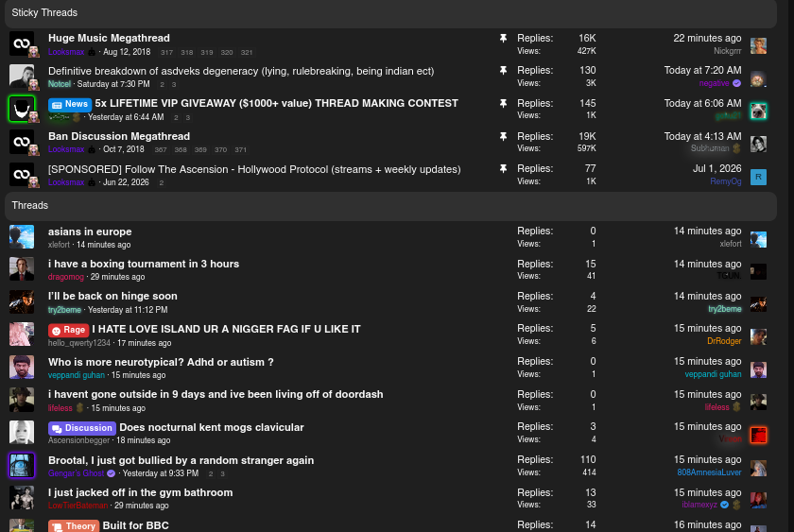794x532 pixels.
Task: Jump to page 371 of Ban Discussion Megathread
Action: pos(240,150)
